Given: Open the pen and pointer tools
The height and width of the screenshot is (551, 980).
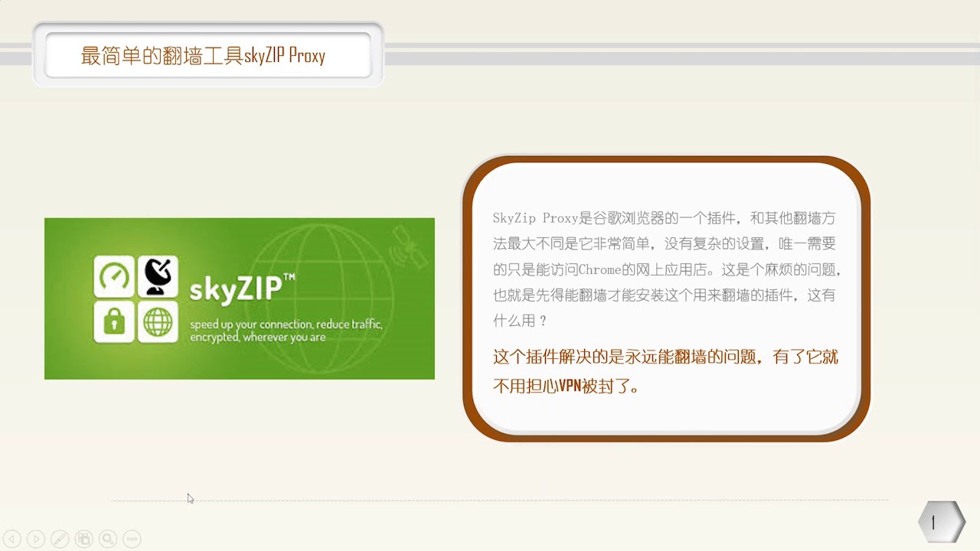Looking at the screenshot, I should [x=60, y=539].
